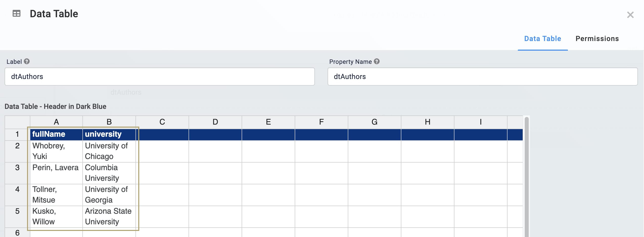Select the 'Perin, Lavera' cell

[x=56, y=173]
